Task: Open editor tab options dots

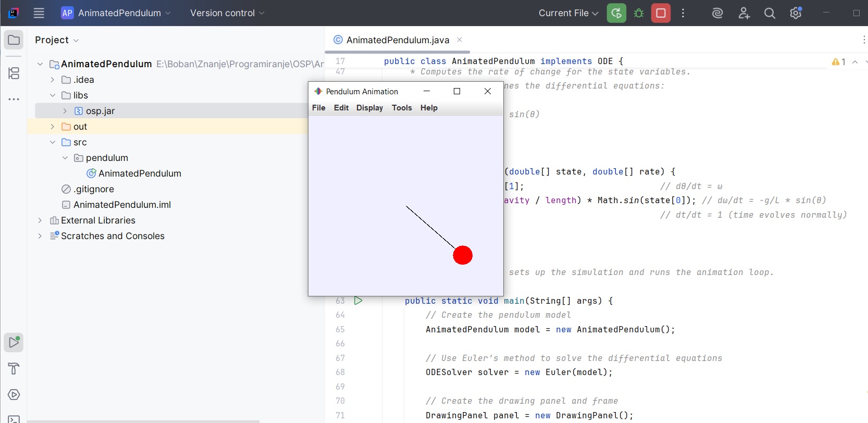Action: click(863, 40)
